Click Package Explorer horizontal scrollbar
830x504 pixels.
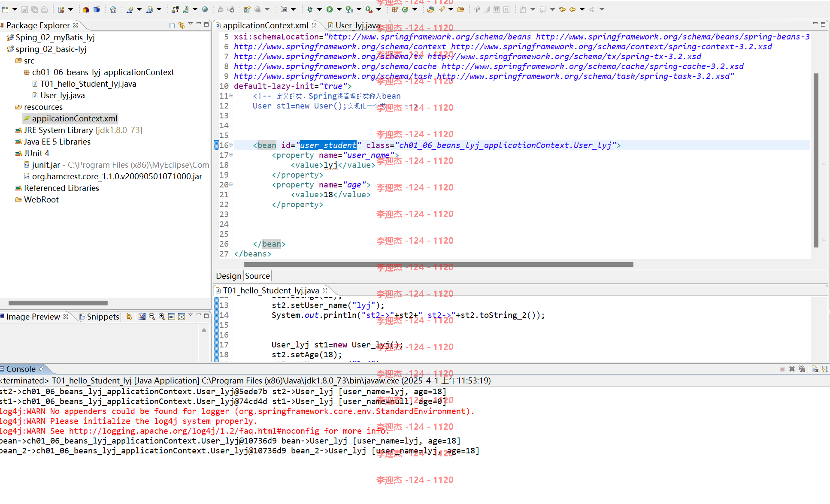pyautogui.click(x=58, y=303)
